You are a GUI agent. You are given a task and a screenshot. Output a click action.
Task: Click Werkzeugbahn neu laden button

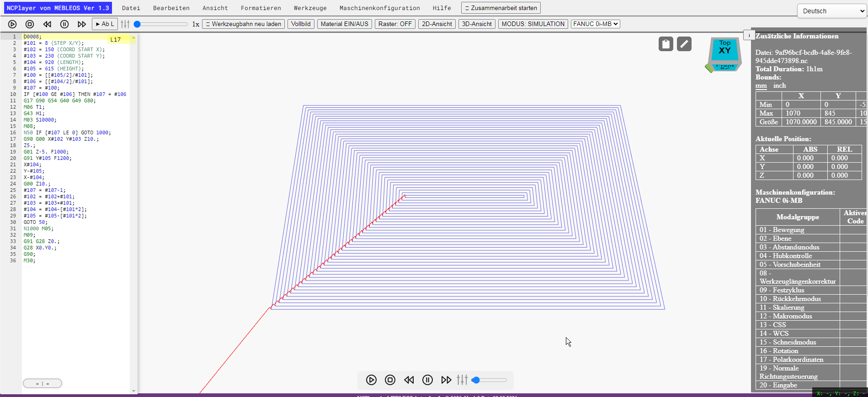pos(244,24)
